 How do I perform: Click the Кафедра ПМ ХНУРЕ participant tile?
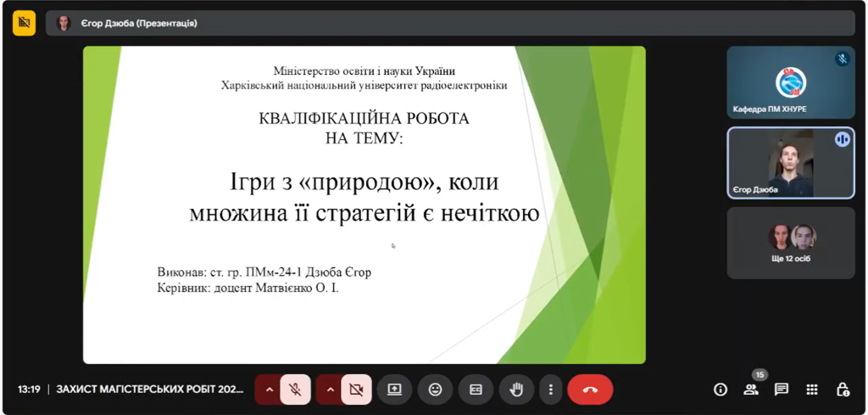tap(790, 82)
